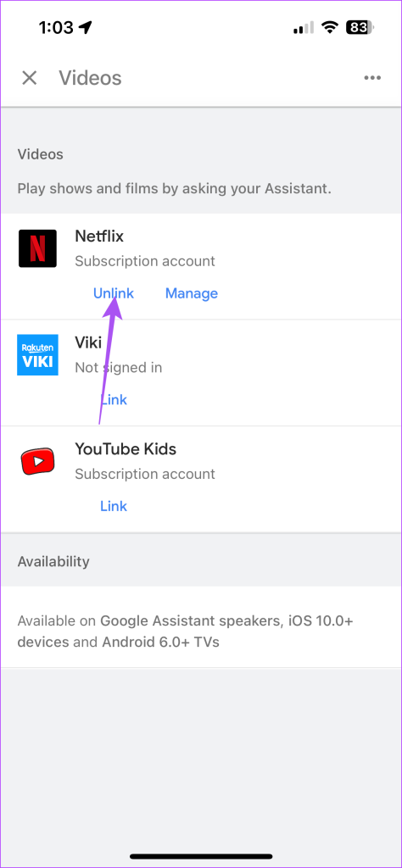This screenshot has height=868, width=402.
Task: Close the Videos screen with the X icon
Action: [x=30, y=78]
